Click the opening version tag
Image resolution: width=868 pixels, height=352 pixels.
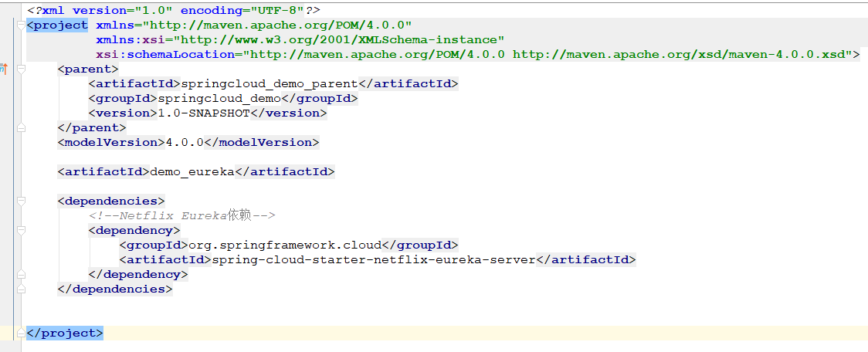123,113
